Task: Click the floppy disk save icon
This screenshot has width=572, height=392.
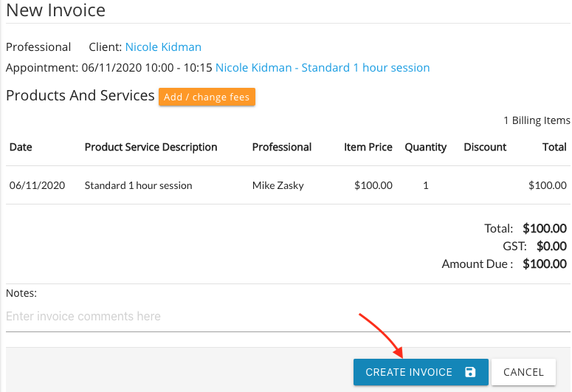Action: (470, 372)
